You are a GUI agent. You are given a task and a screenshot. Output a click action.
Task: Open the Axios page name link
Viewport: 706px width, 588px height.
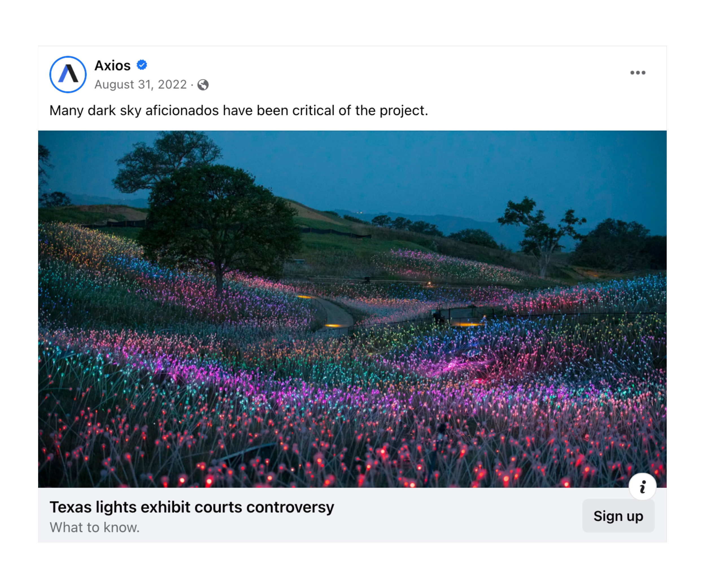pos(112,65)
